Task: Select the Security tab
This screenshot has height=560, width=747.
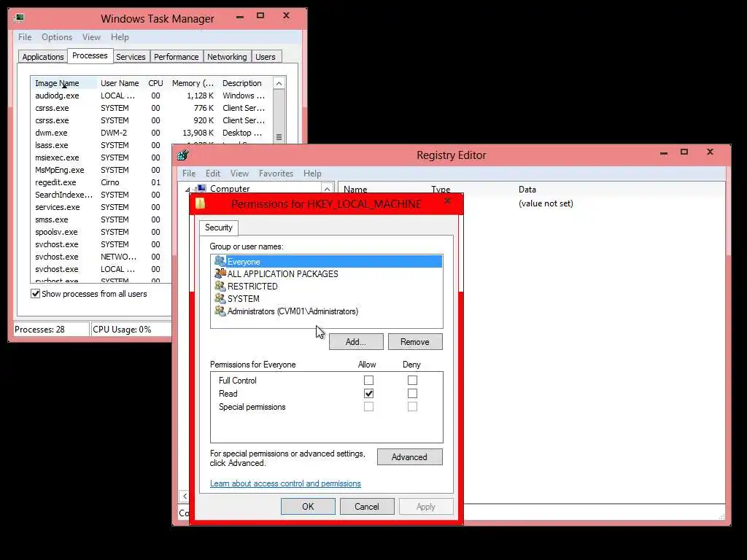Action: coord(219,227)
